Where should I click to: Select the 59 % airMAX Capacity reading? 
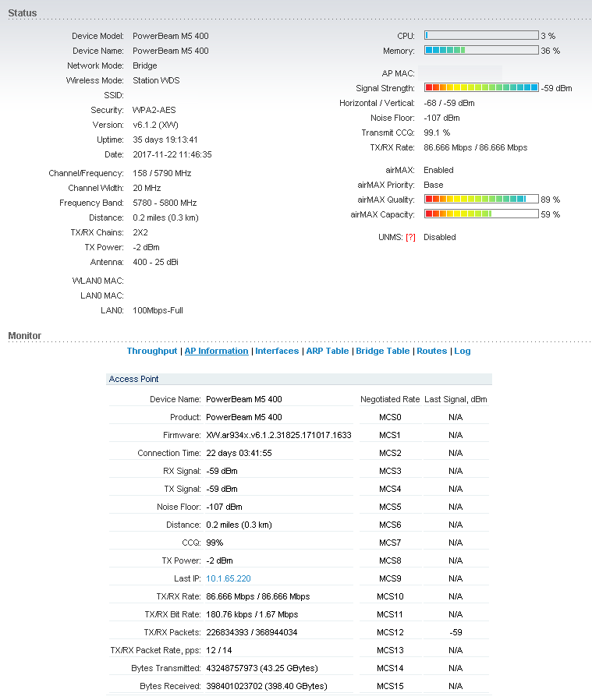(550, 214)
